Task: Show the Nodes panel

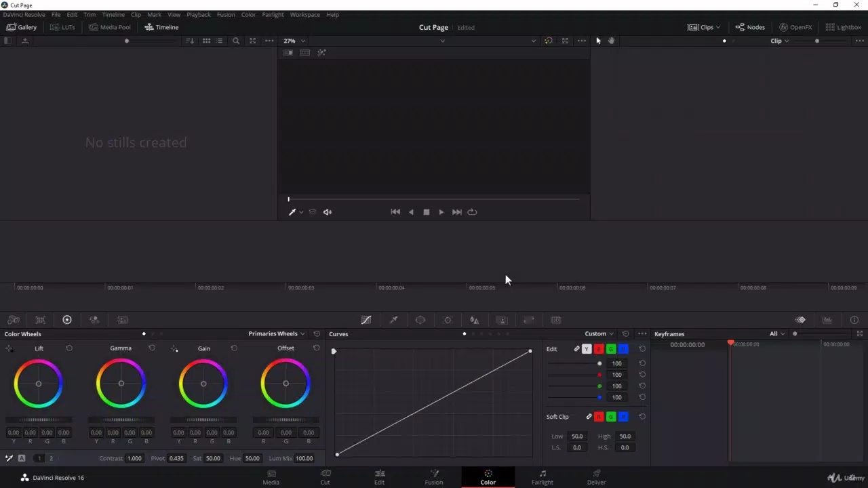Action: (x=750, y=27)
